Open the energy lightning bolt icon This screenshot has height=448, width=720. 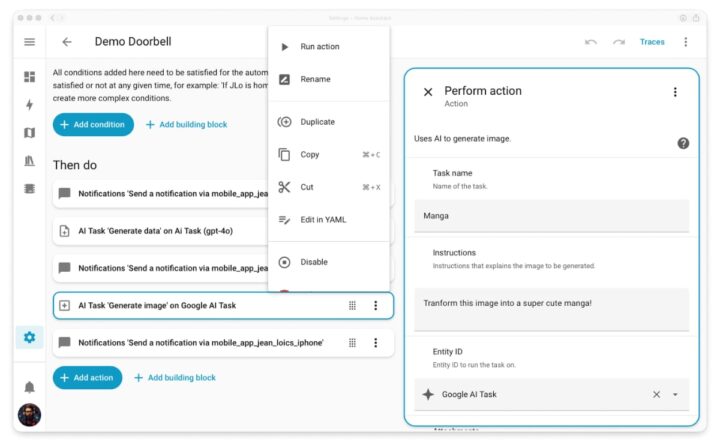click(29, 105)
